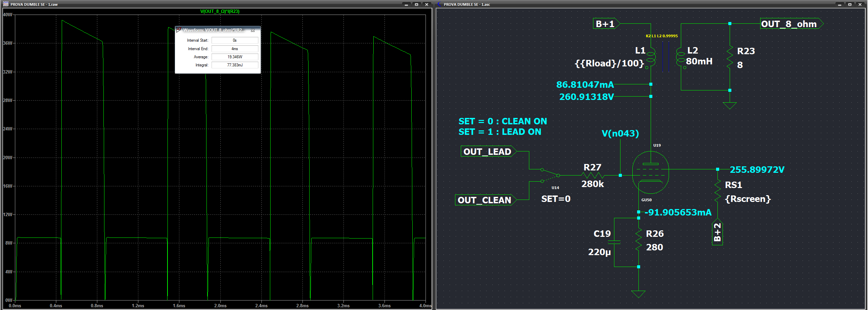Click the V(OUT_8_Ω)*I(R23) trace label
Image resolution: width=868 pixels, height=310 pixels.
point(220,11)
